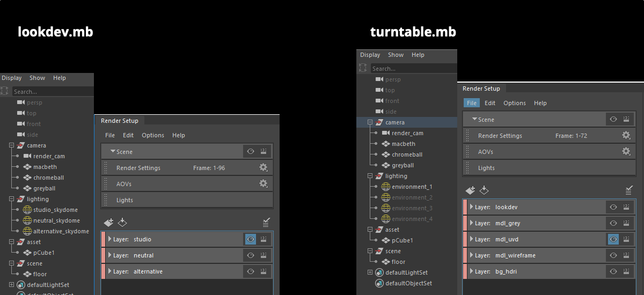Click Search field in lookdev.mb outliner
The image size is (644, 295).
pos(52,92)
